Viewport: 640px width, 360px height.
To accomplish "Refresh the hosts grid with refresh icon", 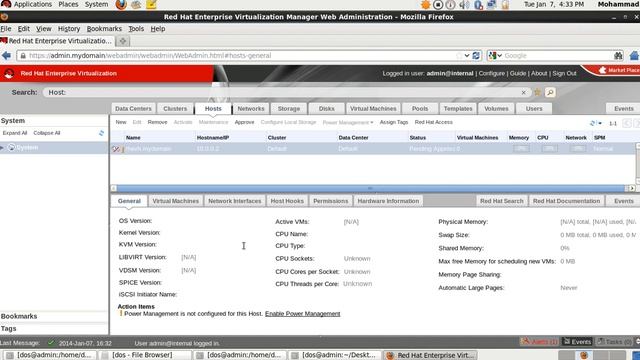I will pyautogui.click(x=592, y=123).
